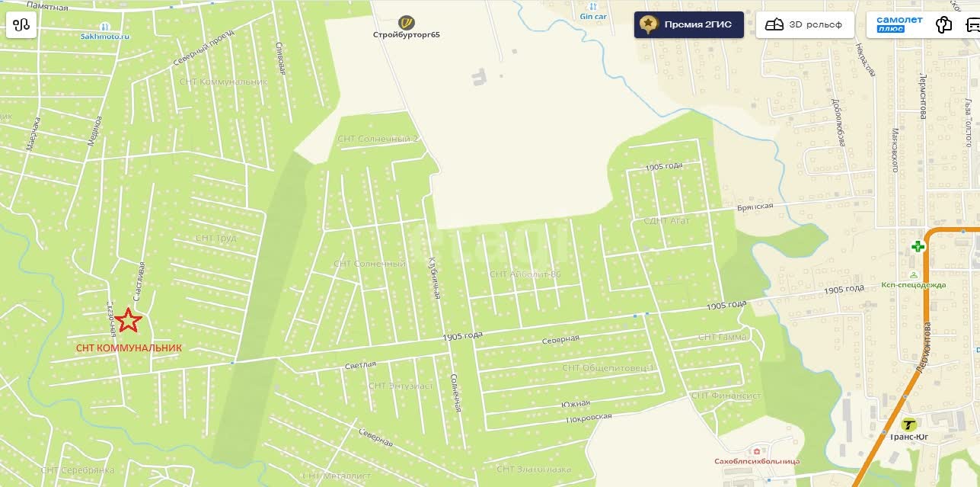Image resolution: width=980 pixels, height=487 pixels.
Task: Click the bus icon at top right edge
Action: 972,24
